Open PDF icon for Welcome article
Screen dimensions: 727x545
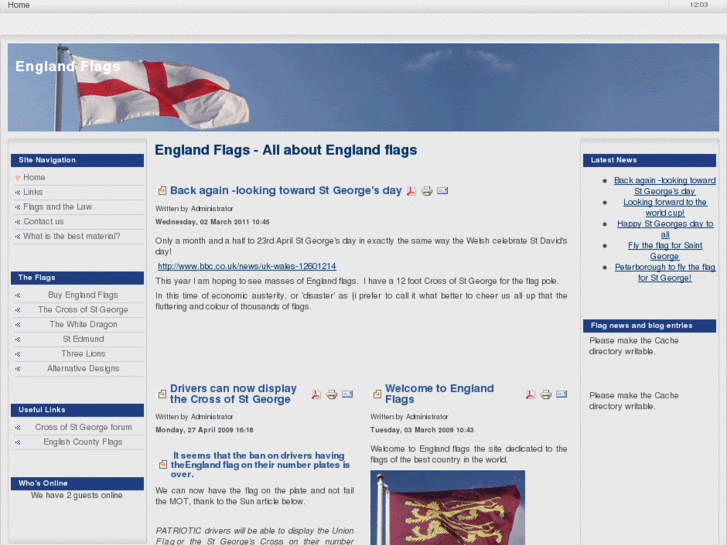[x=530, y=394]
